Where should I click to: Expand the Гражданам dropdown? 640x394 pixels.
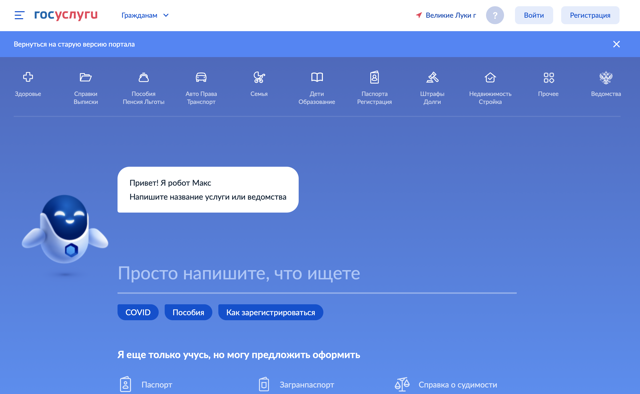point(145,16)
